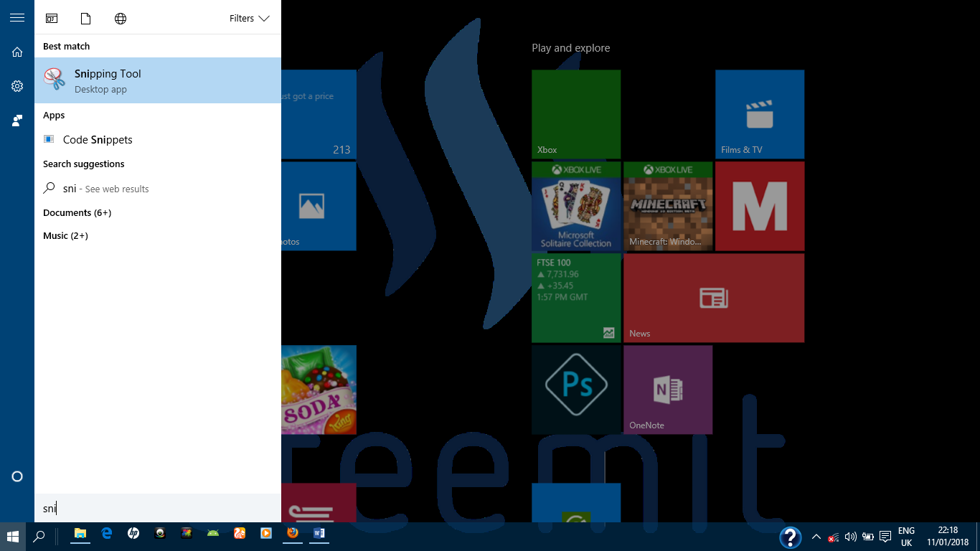This screenshot has height=551, width=980.
Task: Expand the hamburger menu in search pane
Action: point(17,18)
